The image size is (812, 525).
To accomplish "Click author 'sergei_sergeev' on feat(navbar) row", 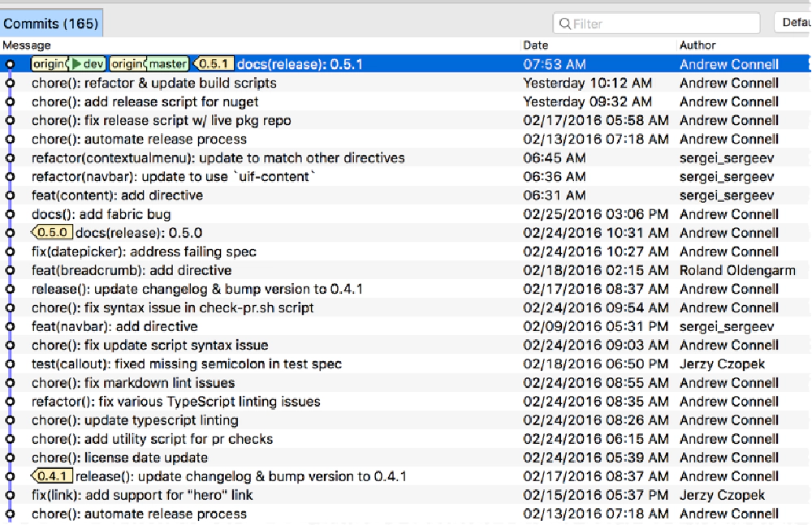I will coord(727,327).
